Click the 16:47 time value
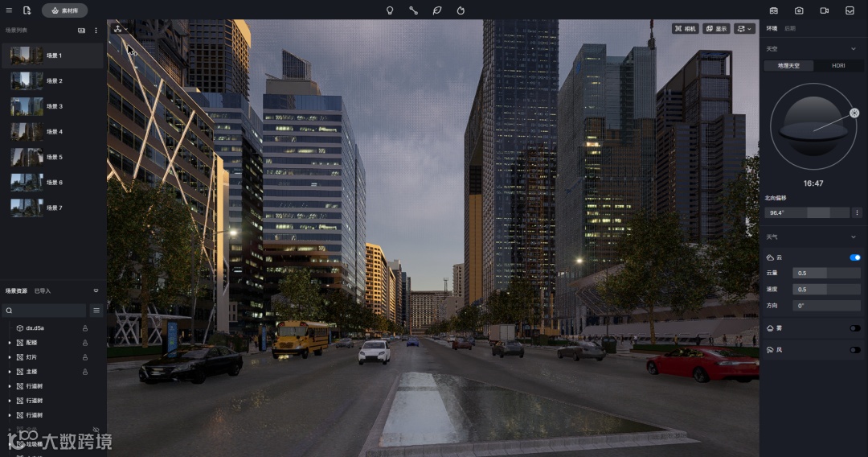The image size is (868, 457). (813, 183)
